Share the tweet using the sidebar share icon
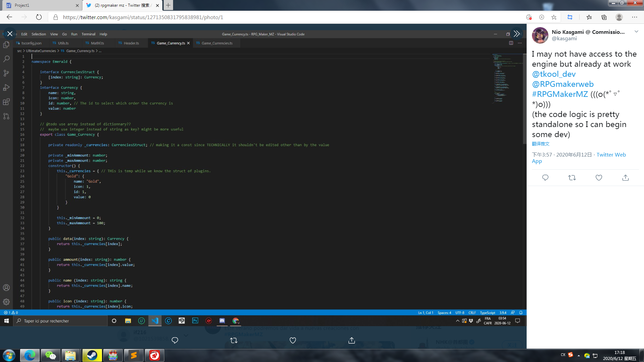The image size is (644, 362). 626,178
